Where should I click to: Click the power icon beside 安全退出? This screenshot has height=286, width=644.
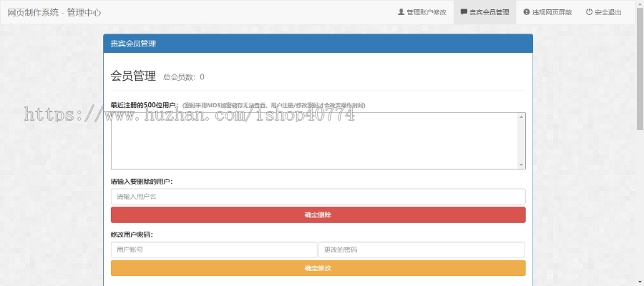click(x=589, y=12)
